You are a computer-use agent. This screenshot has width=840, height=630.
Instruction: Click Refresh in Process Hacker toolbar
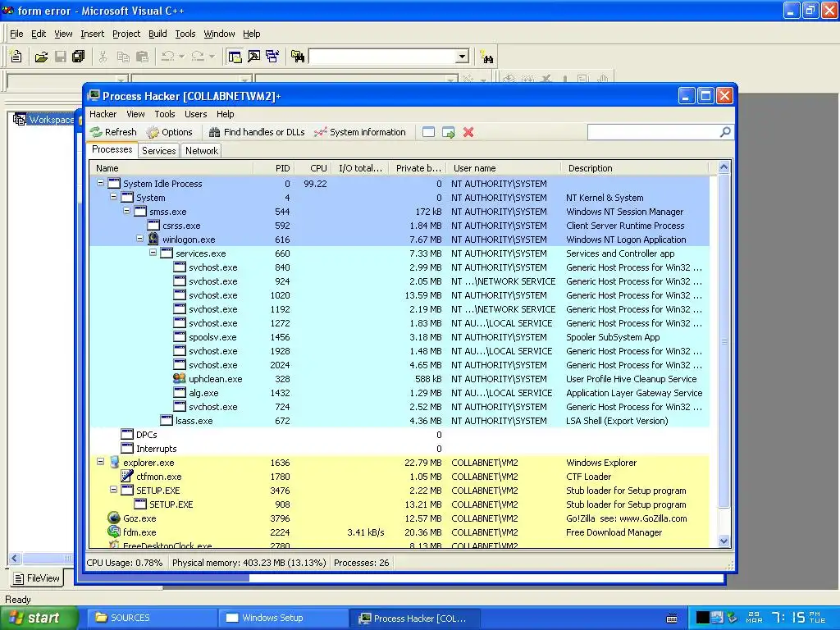(x=113, y=132)
